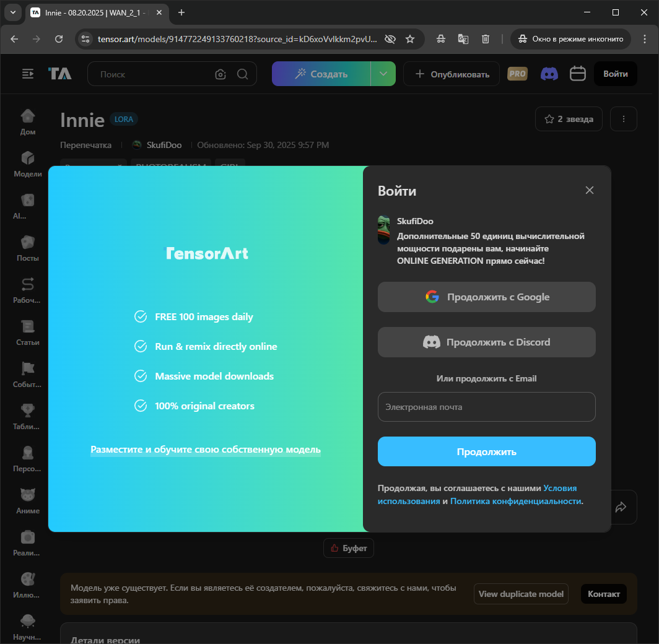Collapse the sidebar with the hamburger icon
Viewport: 659px width, 644px height.
(x=28, y=74)
